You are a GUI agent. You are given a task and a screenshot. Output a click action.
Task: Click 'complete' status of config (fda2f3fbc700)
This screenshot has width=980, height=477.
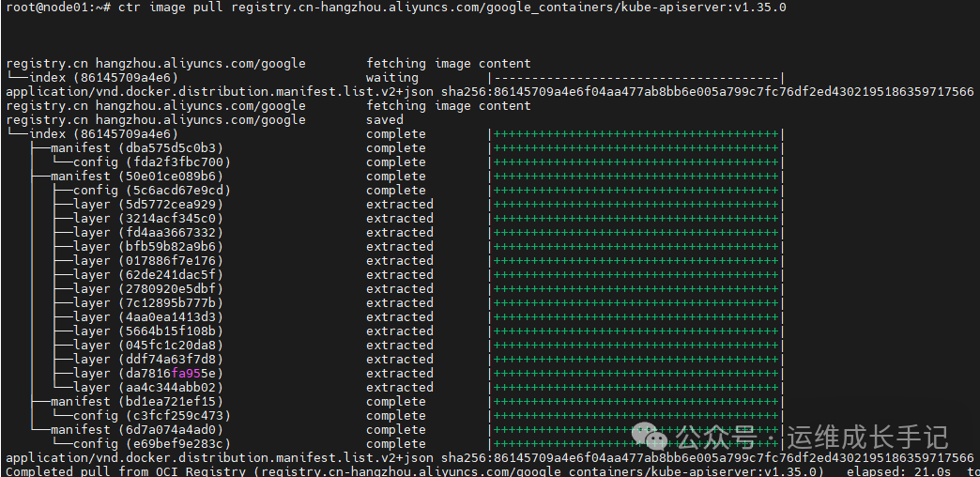click(x=395, y=162)
